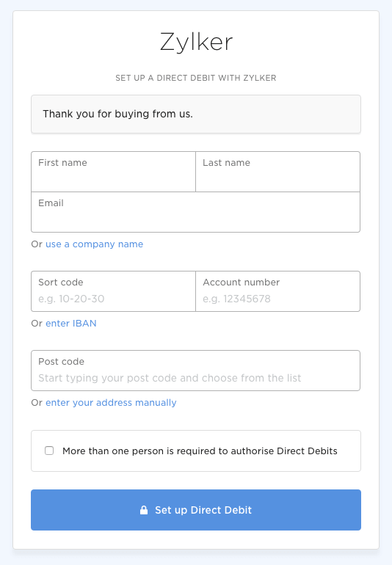Click the 'Email' field label
Viewport: 392px width, 565px height.
pyautogui.click(x=51, y=203)
